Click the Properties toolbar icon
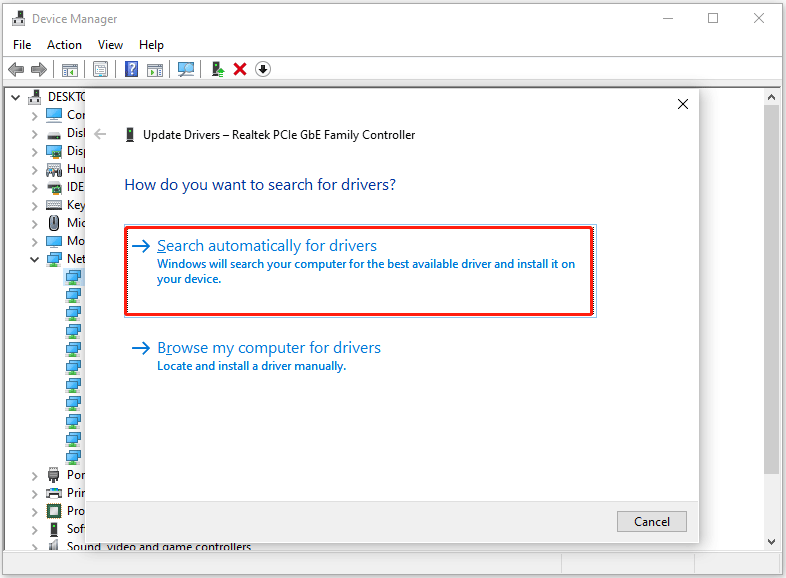 click(x=100, y=69)
